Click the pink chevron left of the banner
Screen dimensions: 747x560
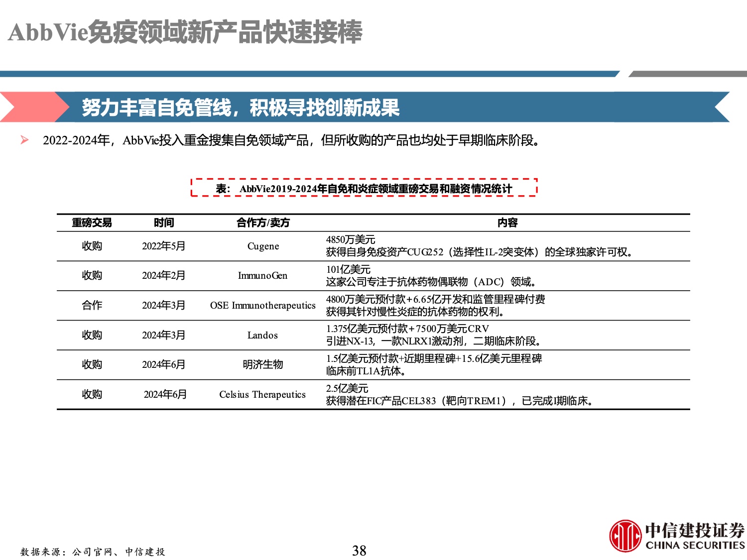click(x=32, y=107)
